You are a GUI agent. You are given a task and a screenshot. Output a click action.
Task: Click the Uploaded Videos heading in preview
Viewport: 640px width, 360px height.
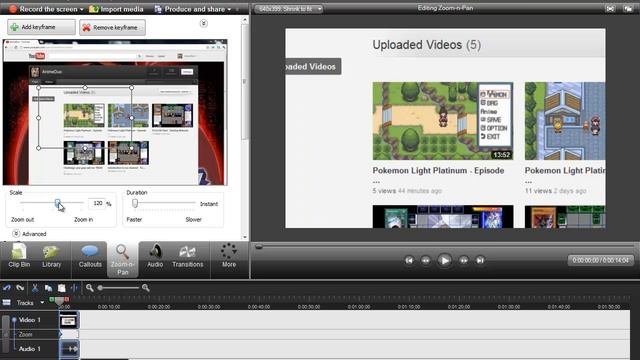(427, 44)
